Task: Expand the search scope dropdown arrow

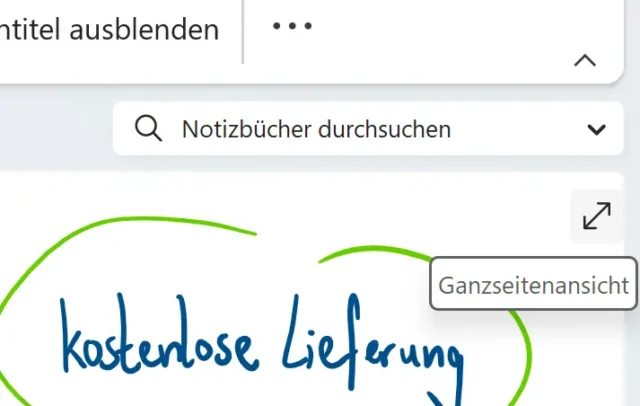Action: click(x=596, y=130)
